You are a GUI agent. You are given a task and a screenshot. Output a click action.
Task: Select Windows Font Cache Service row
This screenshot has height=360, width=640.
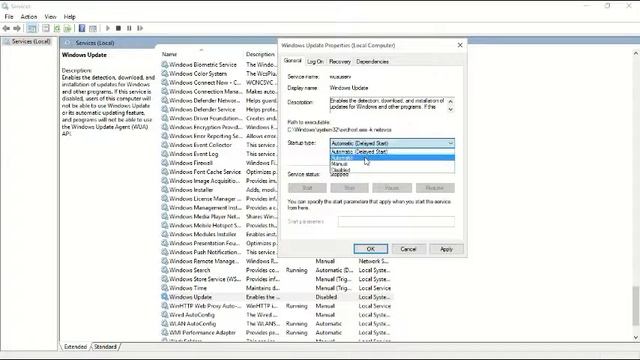[219, 172]
